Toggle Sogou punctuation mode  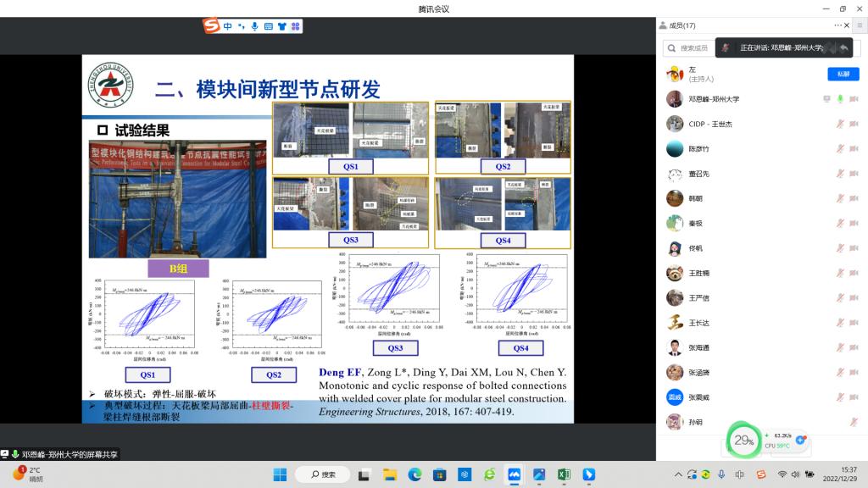(241, 27)
